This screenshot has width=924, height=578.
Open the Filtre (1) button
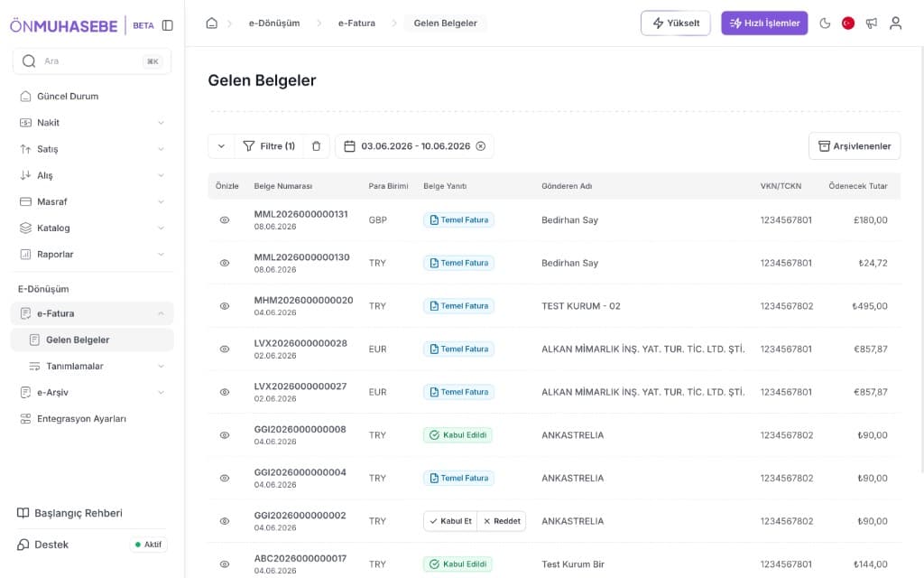[x=269, y=146]
